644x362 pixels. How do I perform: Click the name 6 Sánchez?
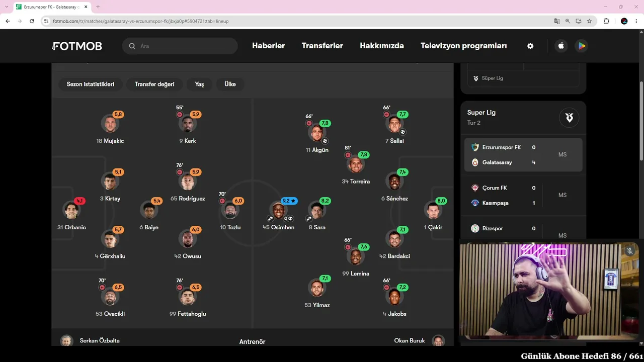(394, 199)
